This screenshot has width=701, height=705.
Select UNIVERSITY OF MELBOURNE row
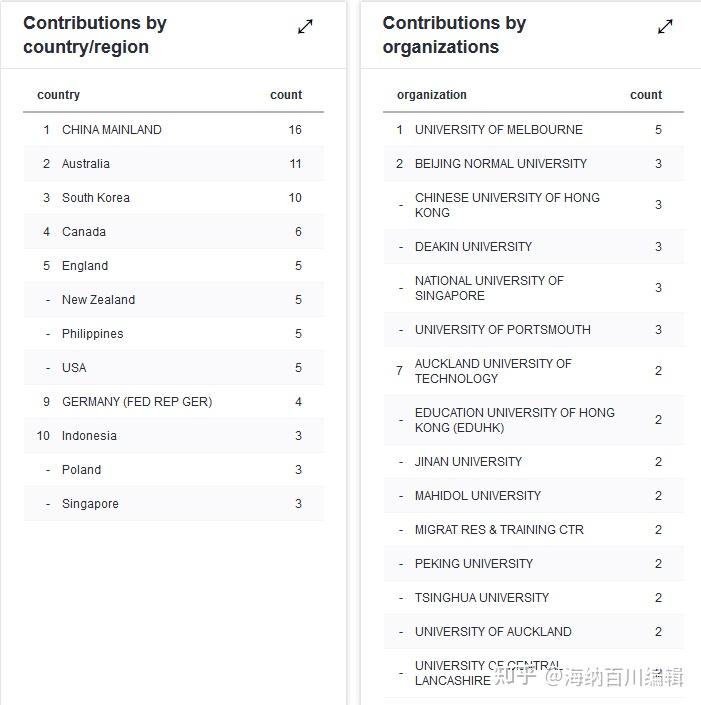498,130
